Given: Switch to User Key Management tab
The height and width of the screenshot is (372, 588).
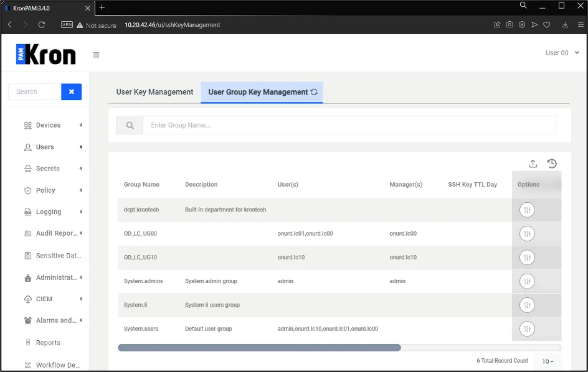Looking at the screenshot, I should click(154, 92).
